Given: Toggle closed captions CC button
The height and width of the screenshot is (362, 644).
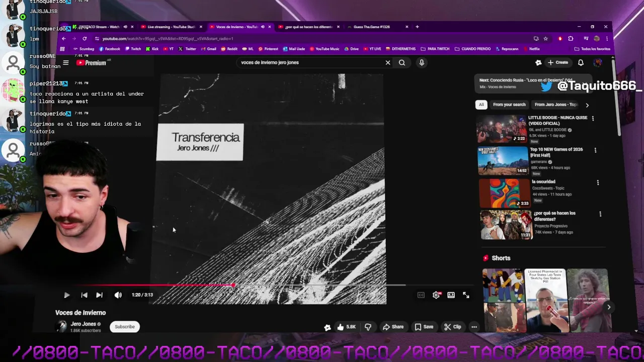Looking at the screenshot, I should [421, 295].
